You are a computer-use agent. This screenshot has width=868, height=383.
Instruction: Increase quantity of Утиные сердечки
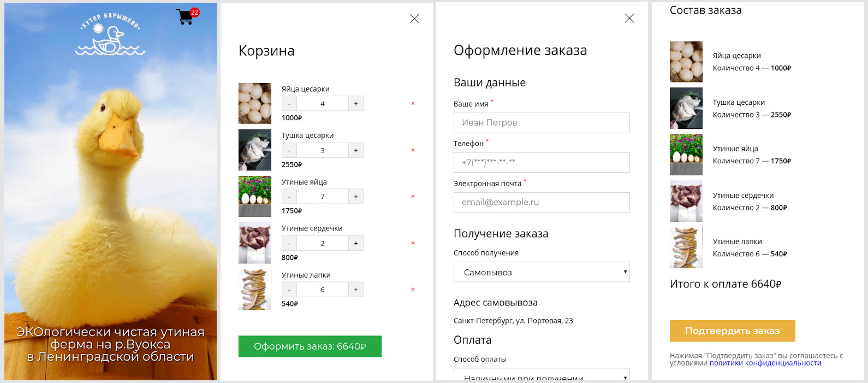point(356,243)
